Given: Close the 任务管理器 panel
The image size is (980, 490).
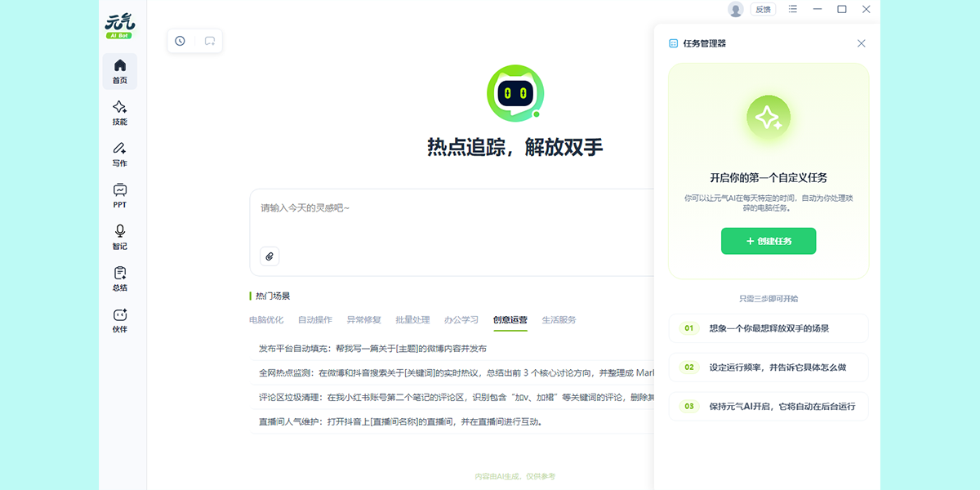Looking at the screenshot, I should (861, 43).
